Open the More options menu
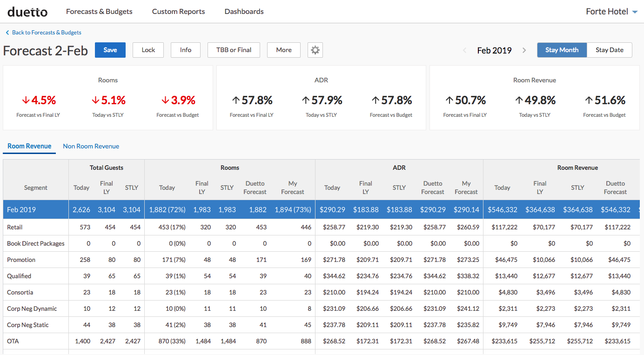The image size is (644, 355). tap(283, 50)
